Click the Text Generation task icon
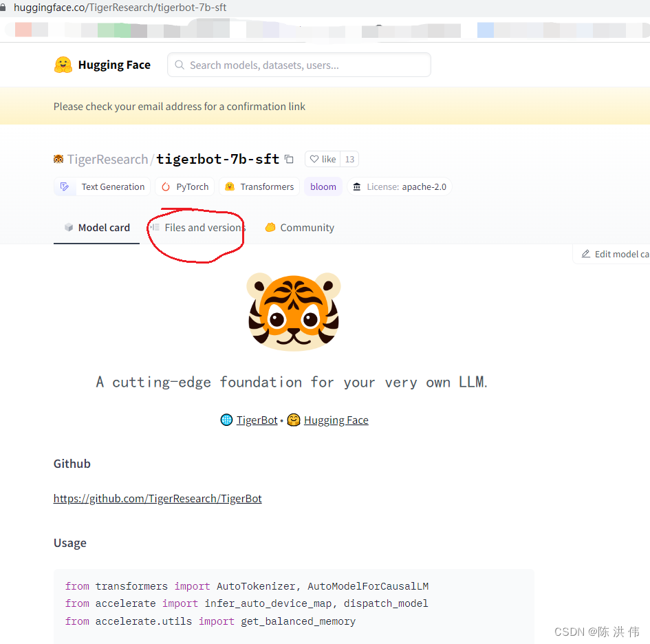 point(66,186)
